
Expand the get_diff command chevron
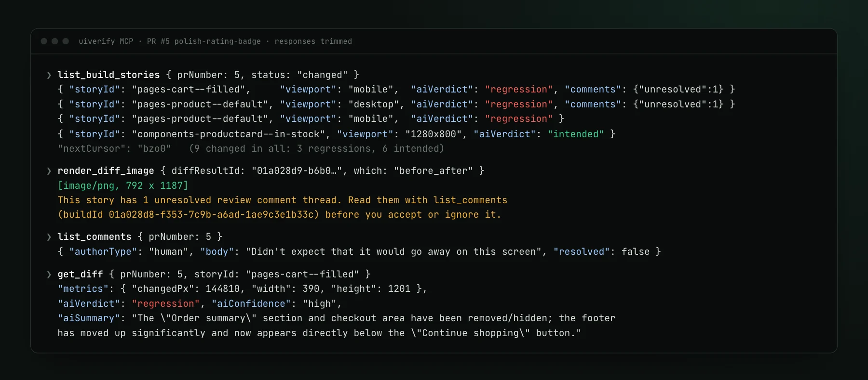pos(49,275)
